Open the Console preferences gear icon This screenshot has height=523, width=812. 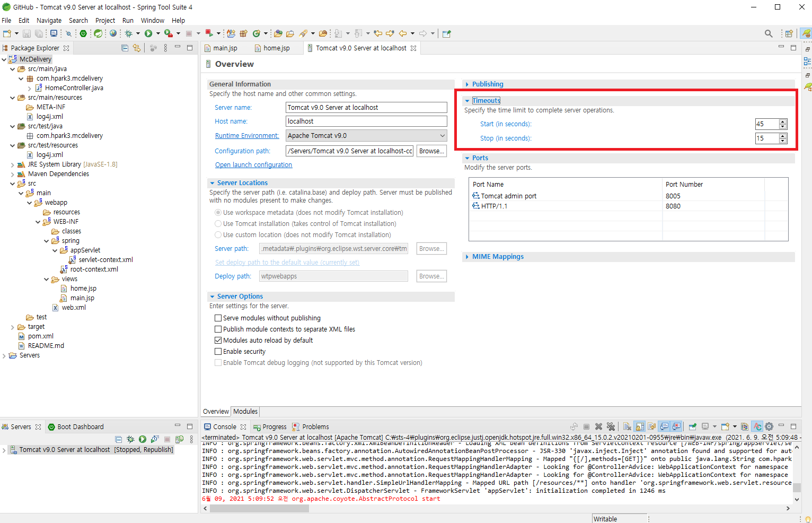click(x=769, y=426)
